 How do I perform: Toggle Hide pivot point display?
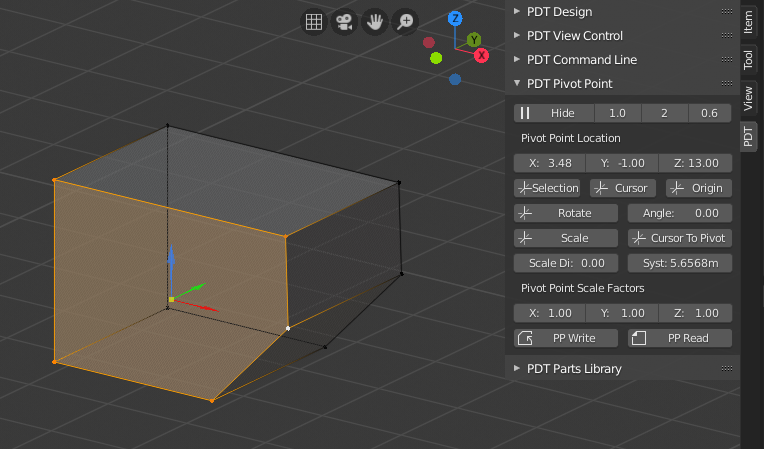(x=554, y=113)
